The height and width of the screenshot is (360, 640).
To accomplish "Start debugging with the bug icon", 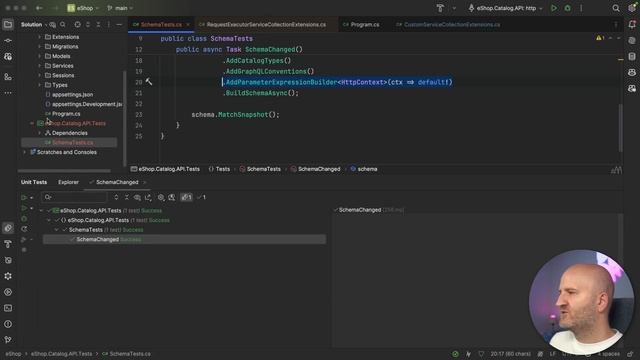I will pos(567,8).
